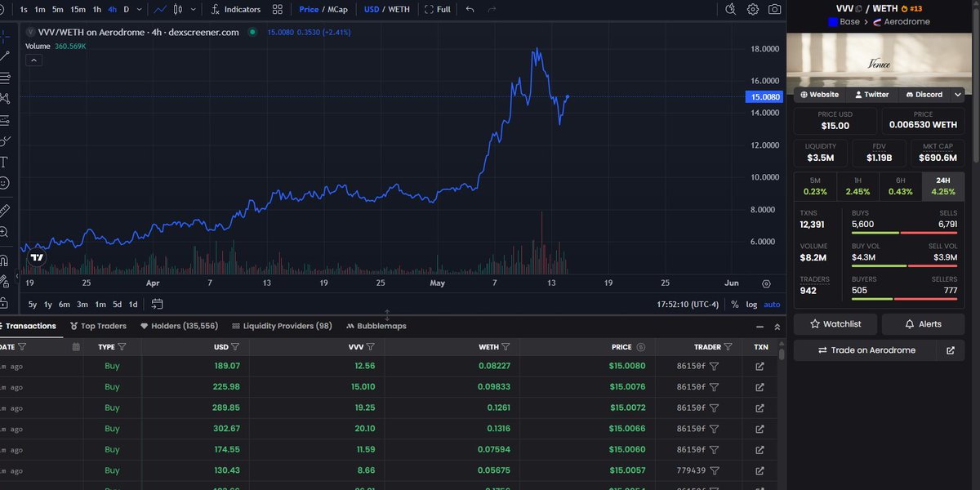Enter Full screen chart mode

[437, 10]
